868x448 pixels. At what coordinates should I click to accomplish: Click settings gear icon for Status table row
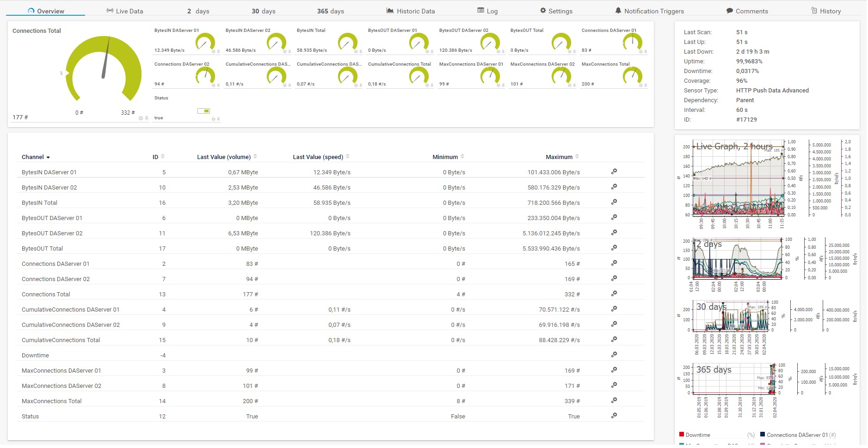(614, 416)
